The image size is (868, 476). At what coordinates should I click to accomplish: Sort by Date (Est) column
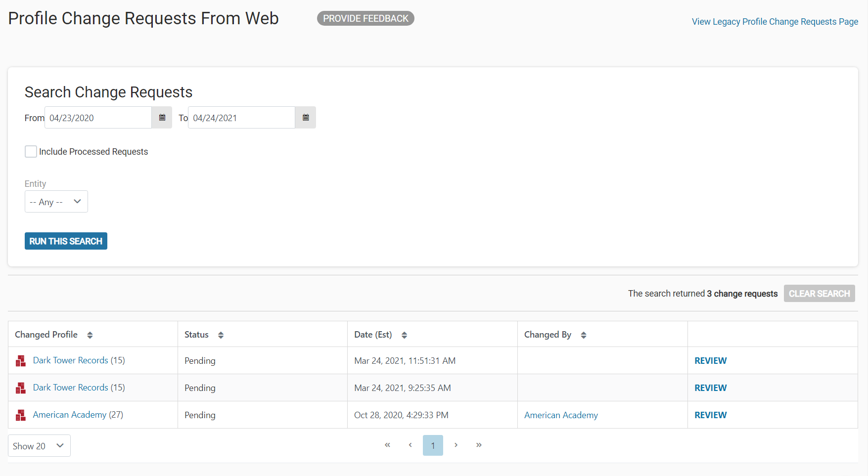[x=404, y=335]
